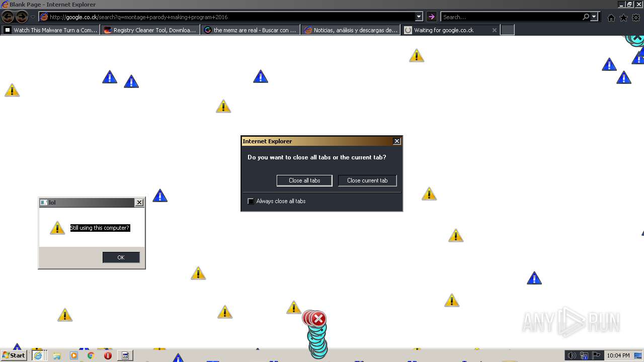The height and width of the screenshot is (362, 644).
Task: Click OK in the lol dialog
Action: pyautogui.click(x=121, y=257)
